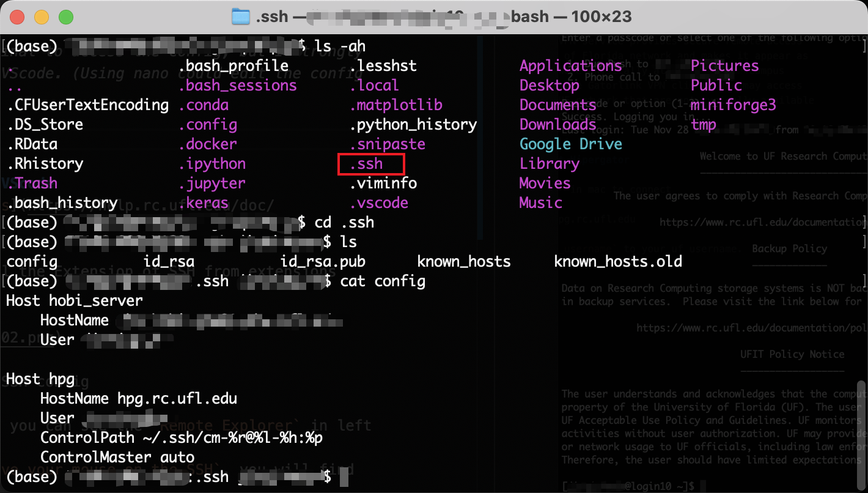Click the Desktop directory name
Image resolution: width=868 pixels, height=493 pixels.
[550, 85]
